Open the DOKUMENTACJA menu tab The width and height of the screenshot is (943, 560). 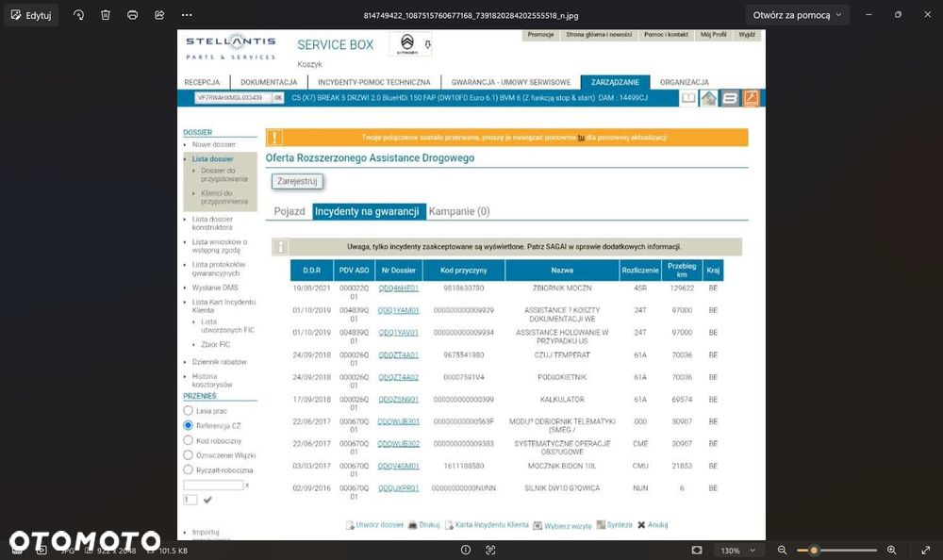point(269,82)
